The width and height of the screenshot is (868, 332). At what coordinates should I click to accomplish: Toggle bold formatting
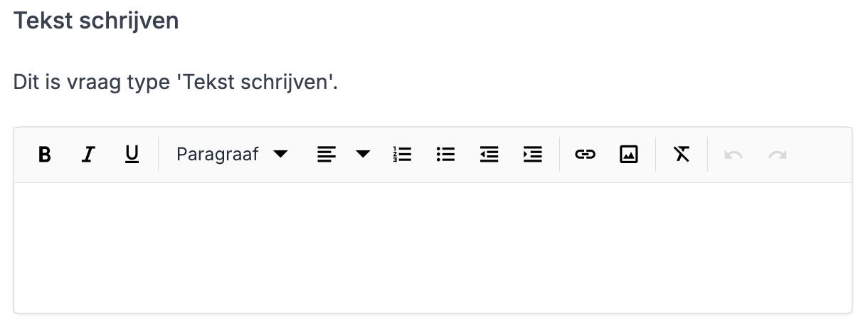click(44, 155)
